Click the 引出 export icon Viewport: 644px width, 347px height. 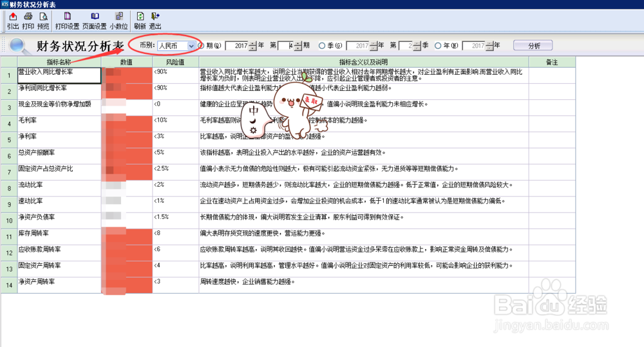tap(13, 17)
